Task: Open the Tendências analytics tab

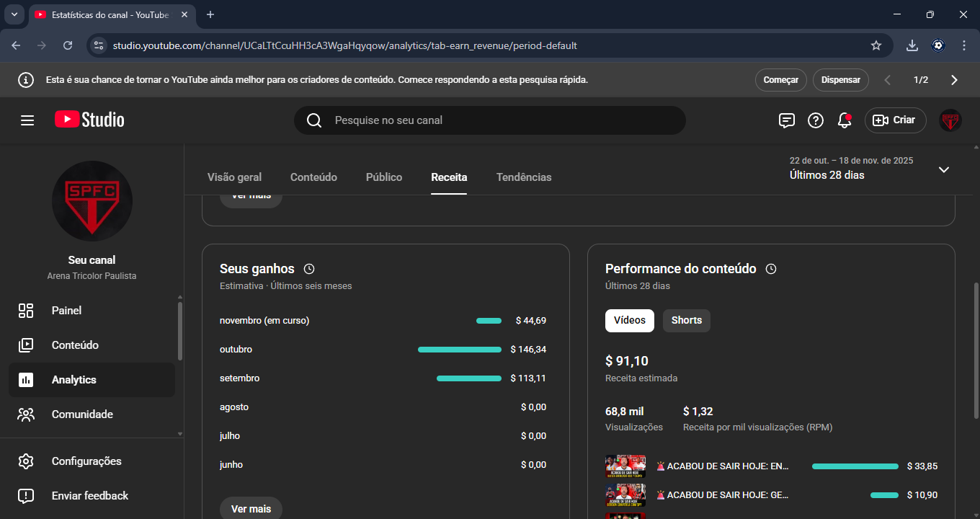Action: 524,177
